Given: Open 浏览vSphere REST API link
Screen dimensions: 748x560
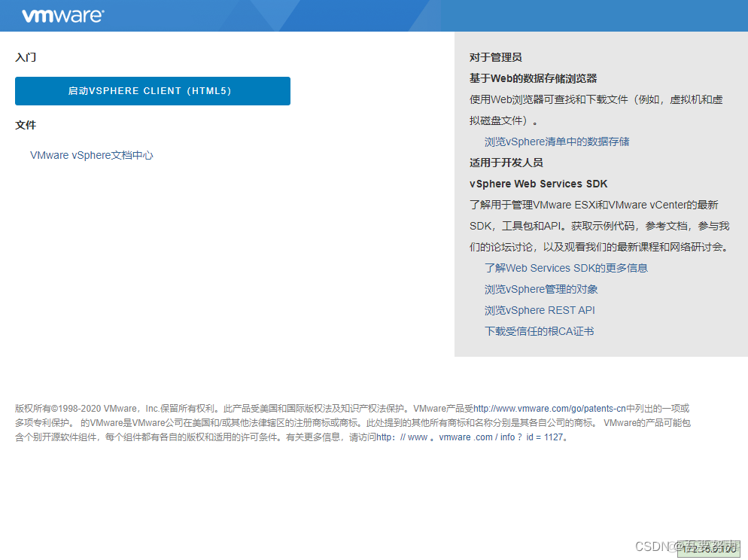Looking at the screenshot, I should (x=540, y=310).
